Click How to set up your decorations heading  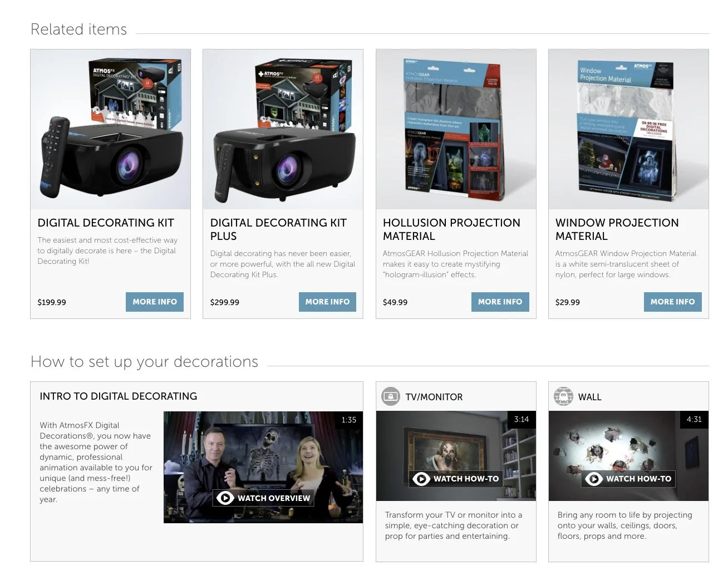pyautogui.click(x=144, y=362)
